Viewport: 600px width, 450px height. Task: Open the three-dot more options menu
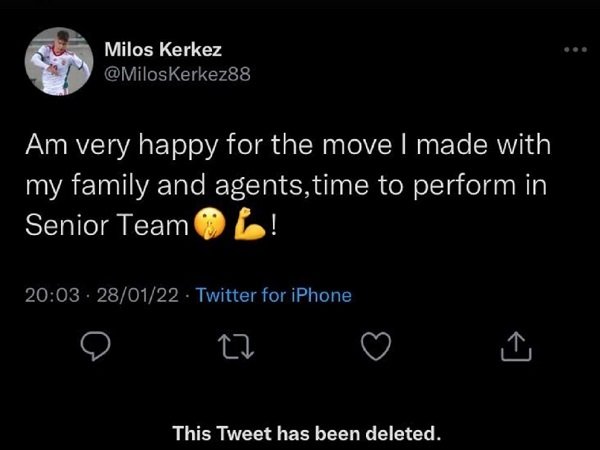570,48
